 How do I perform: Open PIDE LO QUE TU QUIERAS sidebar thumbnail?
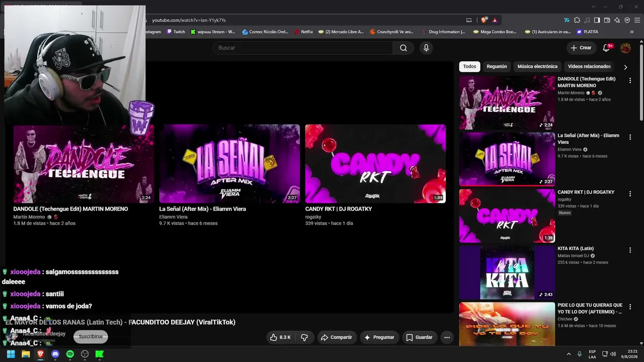click(x=507, y=324)
